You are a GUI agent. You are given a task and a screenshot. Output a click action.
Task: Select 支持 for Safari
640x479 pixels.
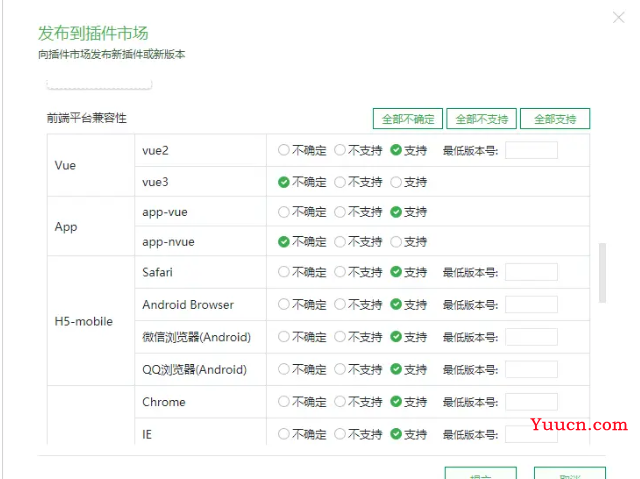(x=396, y=272)
